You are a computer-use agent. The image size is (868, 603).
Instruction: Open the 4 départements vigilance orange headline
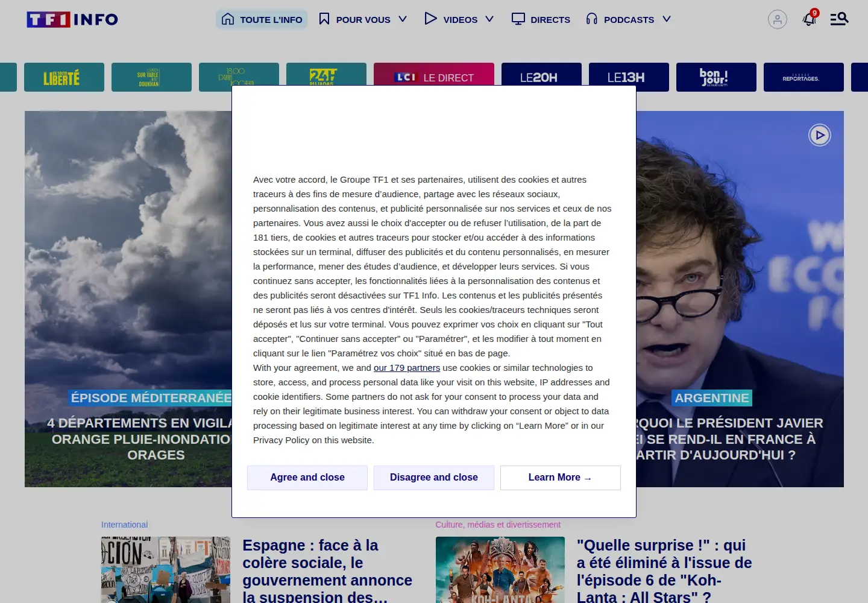[140, 439]
